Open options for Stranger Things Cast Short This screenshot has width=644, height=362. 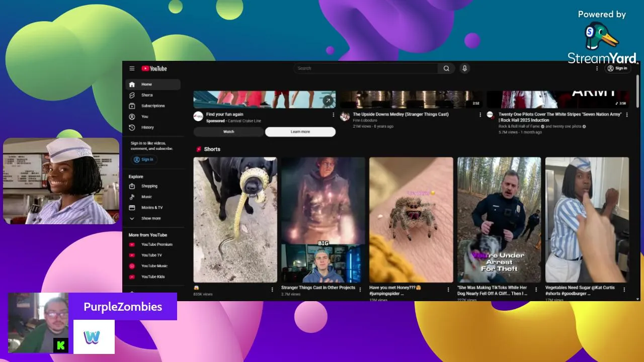tap(360, 290)
